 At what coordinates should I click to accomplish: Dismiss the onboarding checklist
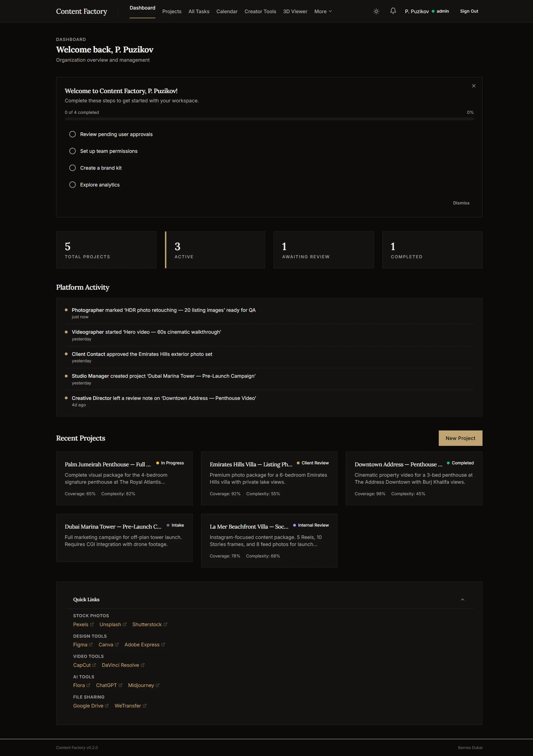(x=461, y=203)
